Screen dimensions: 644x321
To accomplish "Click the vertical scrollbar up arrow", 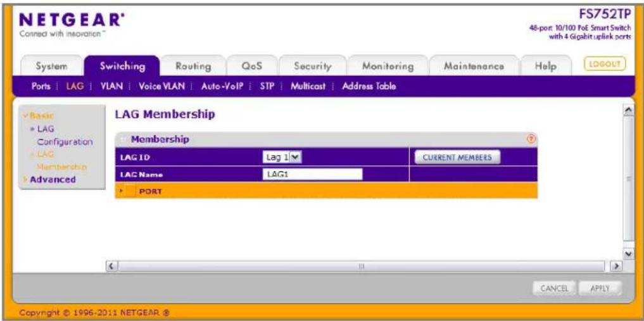I will [627, 111].
